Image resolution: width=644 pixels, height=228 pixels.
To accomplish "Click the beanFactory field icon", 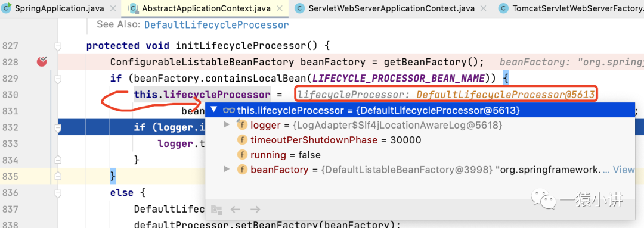I will (x=243, y=169).
